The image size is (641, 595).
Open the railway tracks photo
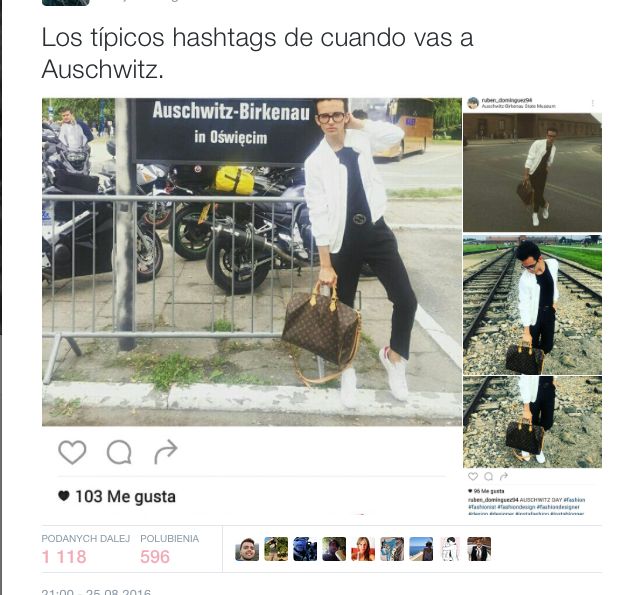tap(532, 305)
